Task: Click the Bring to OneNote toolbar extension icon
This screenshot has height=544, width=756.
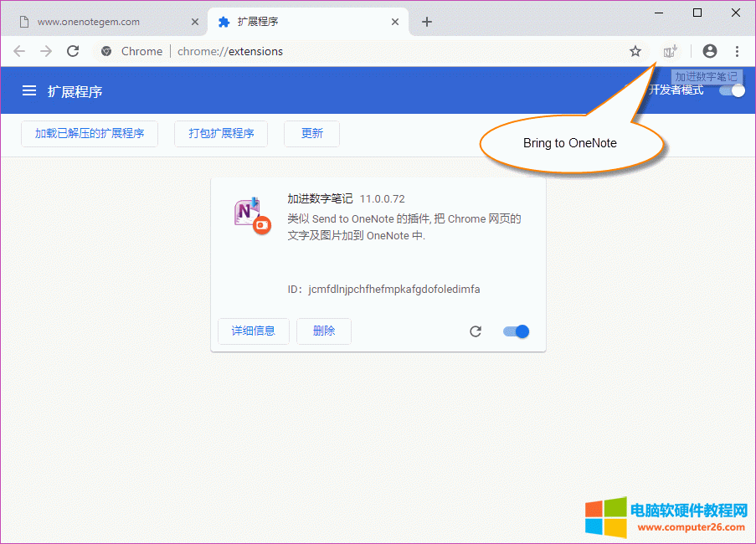Action: click(x=669, y=51)
